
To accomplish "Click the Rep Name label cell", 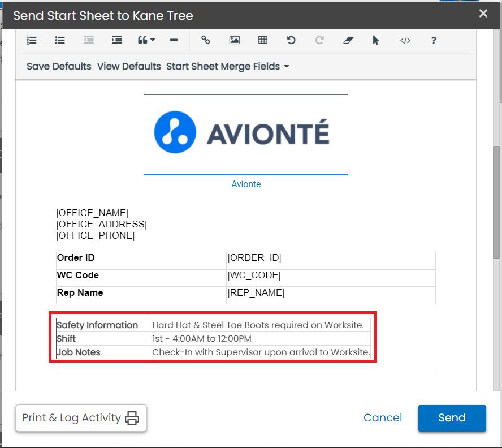I will click(x=141, y=295).
